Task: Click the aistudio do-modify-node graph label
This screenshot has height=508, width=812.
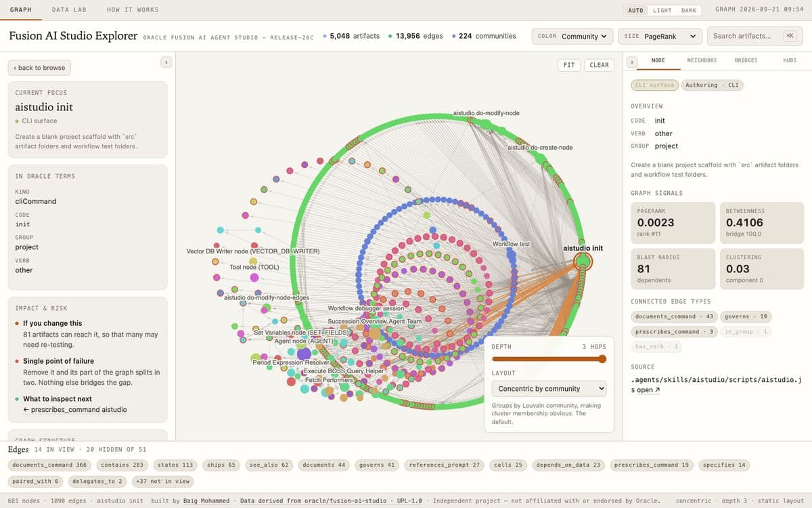Action: point(487,113)
